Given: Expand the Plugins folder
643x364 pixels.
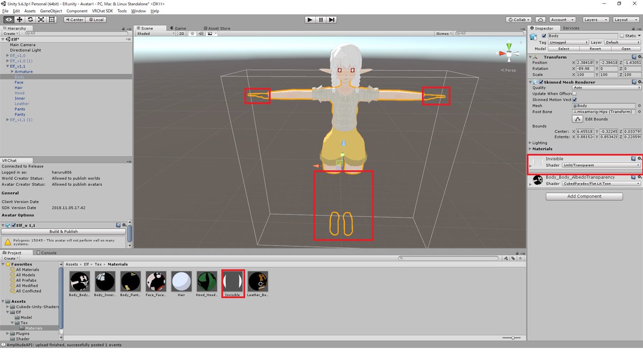Looking at the screenshot, I should [8, 333].
